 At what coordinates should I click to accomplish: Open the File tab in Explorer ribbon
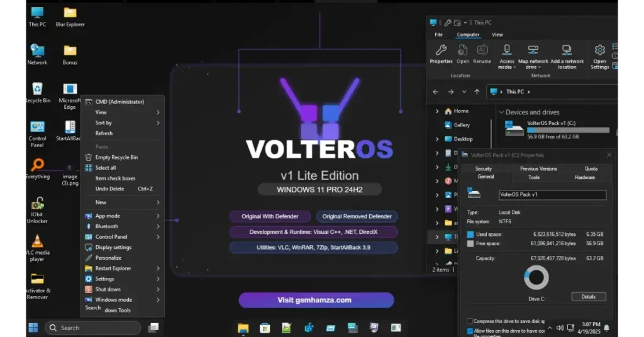[x=438, y=35]
